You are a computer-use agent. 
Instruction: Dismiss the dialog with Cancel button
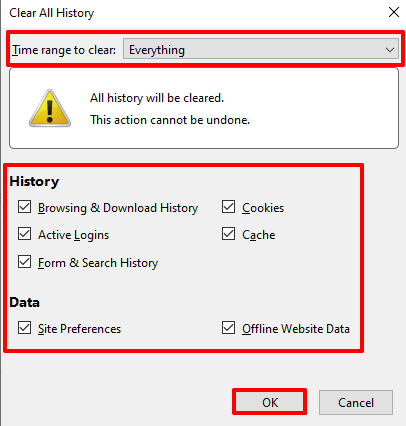tap(356, 402)
